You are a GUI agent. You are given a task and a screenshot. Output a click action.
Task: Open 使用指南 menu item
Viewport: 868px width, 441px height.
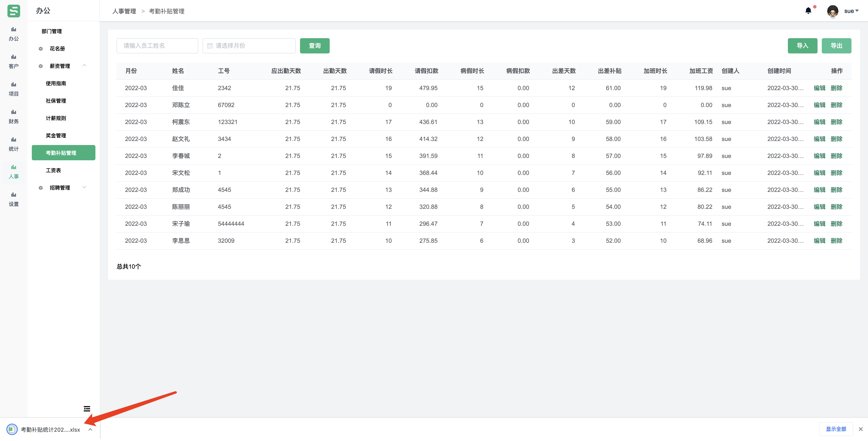click(x=56, y=84)
